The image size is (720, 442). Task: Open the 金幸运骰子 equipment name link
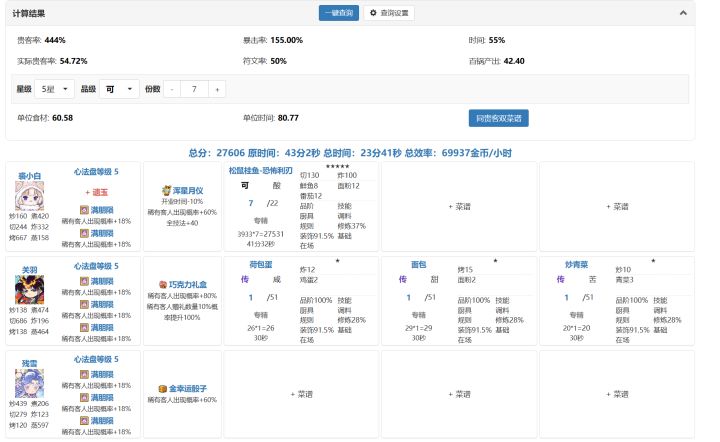tap(188, 389)
